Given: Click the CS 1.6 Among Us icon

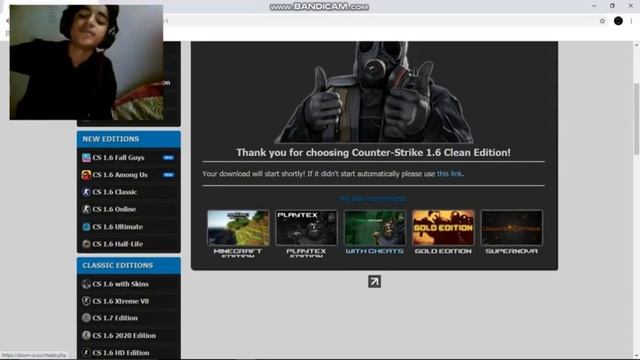Looking at the screenshot, I should tap(86, 175).
